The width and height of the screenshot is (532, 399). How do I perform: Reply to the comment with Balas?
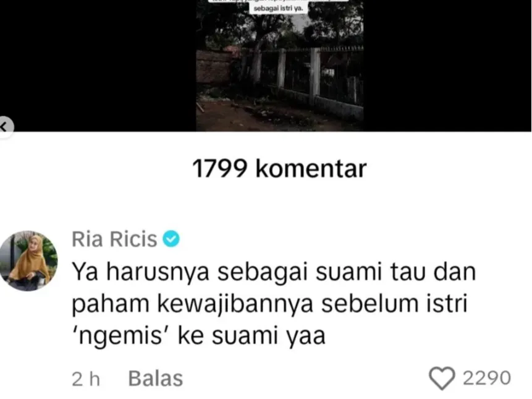(x=155, y=379)
